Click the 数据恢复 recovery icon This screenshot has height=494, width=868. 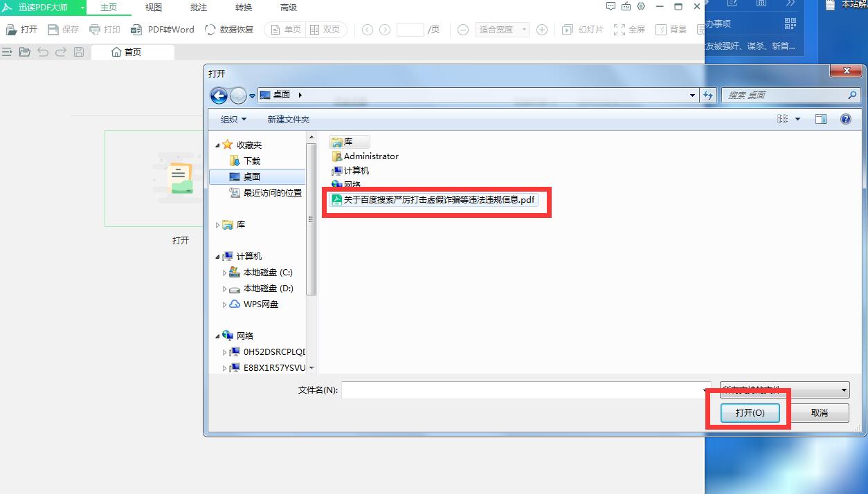(x=210, y=30)
